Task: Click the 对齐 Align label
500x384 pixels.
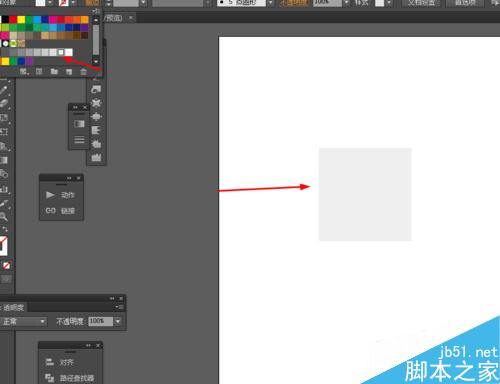Action: tap(67, 362)
